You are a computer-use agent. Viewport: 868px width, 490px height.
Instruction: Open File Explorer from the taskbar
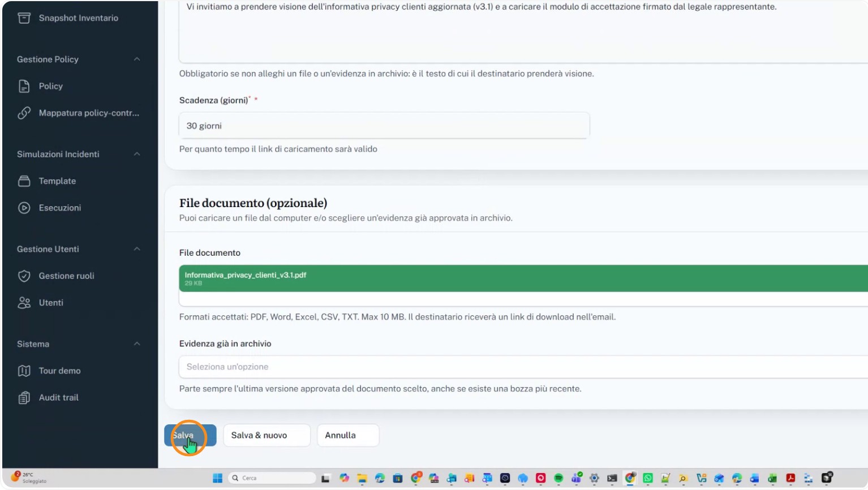[x=362, y=478]
